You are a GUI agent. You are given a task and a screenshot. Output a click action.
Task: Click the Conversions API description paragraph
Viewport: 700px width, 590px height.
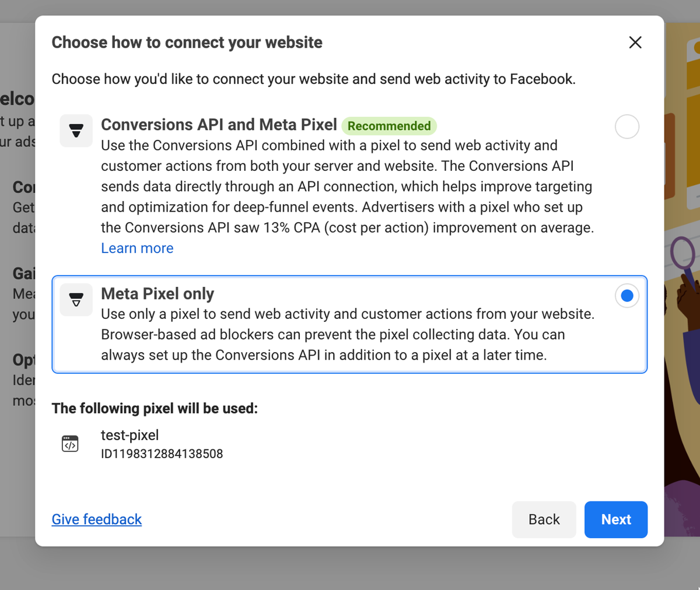pyautogui.click(x=348, y=187)
